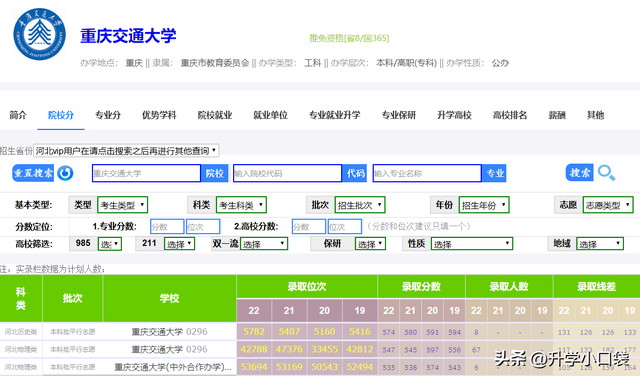
Task: Select the 院校分 tab
Action: click(x=61, y=115)
